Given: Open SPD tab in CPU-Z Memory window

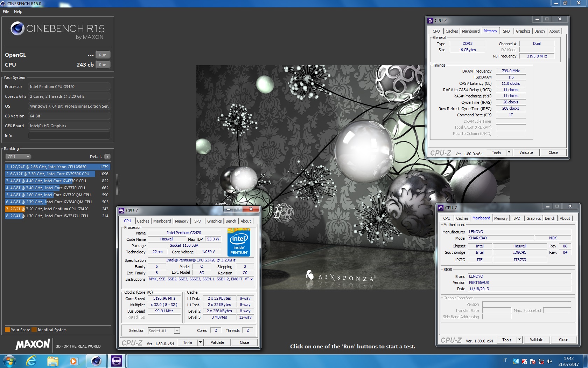Looking at the screenshot, I should (x=506, y=31).
